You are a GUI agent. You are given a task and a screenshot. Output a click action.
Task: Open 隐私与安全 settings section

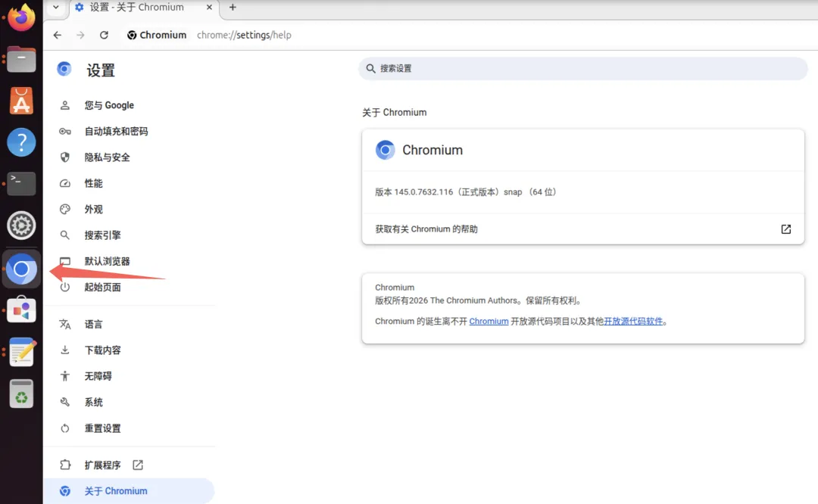tap(130, 157)
